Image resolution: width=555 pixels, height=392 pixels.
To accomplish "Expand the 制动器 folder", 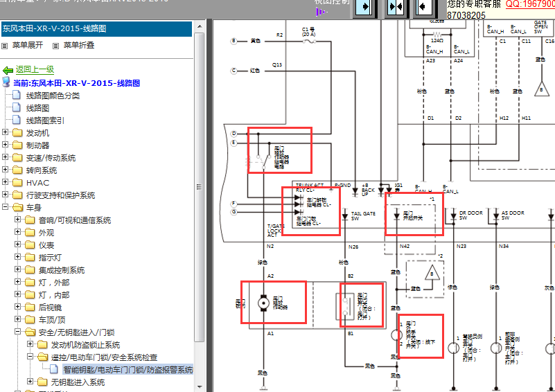I will pos(5,145).
